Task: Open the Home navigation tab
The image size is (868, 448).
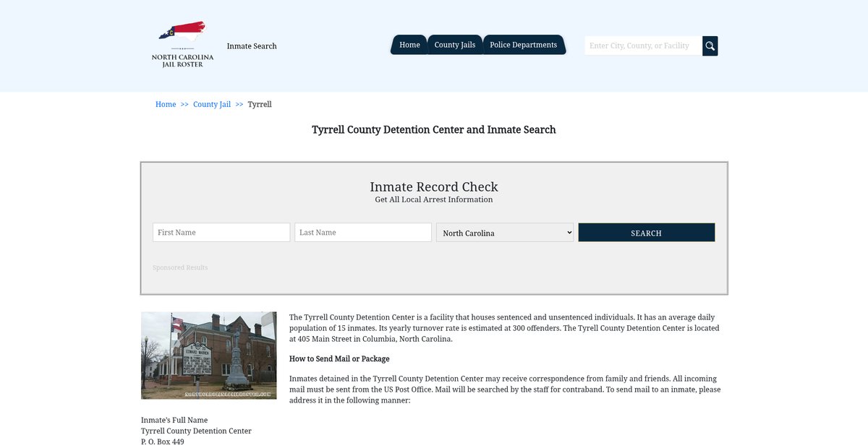Action: (x=409, y=45)
